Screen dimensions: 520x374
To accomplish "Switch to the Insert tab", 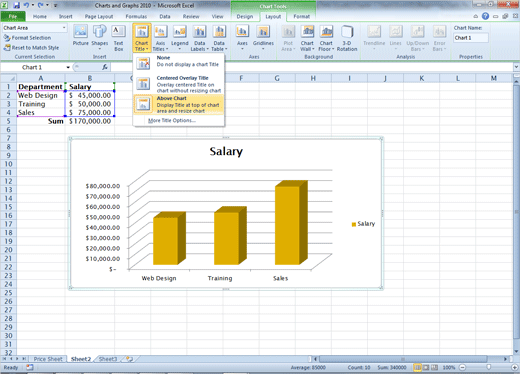I will click(x=66, y=16).
